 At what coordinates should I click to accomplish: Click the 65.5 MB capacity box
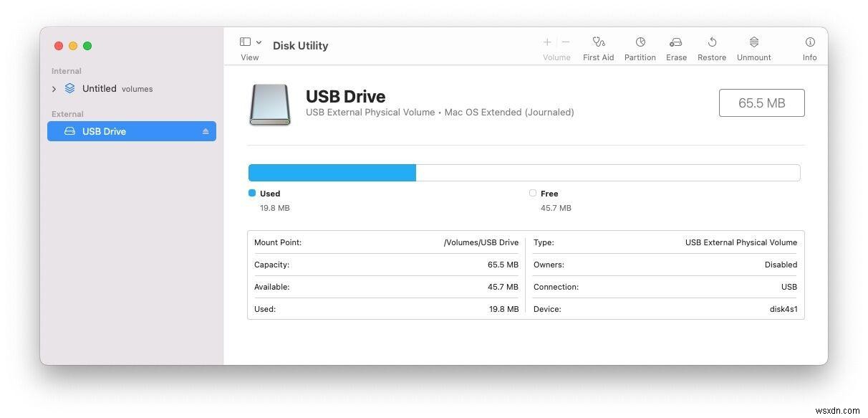[x=762, y=103]
